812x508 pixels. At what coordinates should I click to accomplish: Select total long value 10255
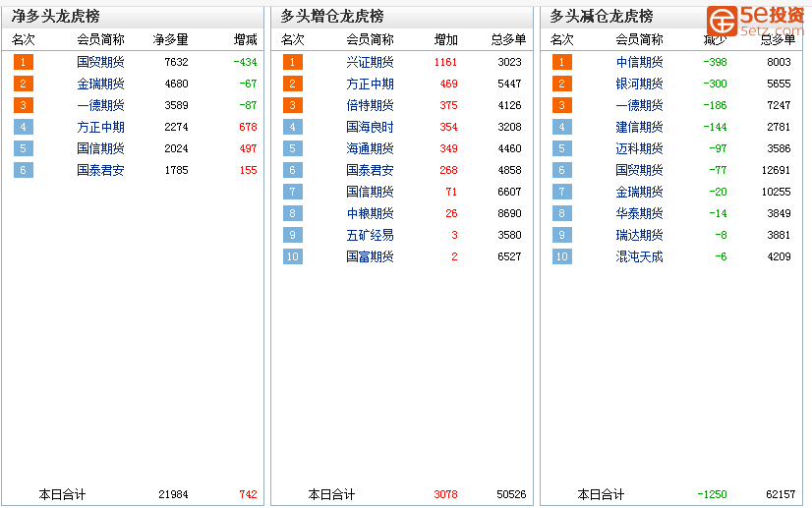[x=776, y=193]
